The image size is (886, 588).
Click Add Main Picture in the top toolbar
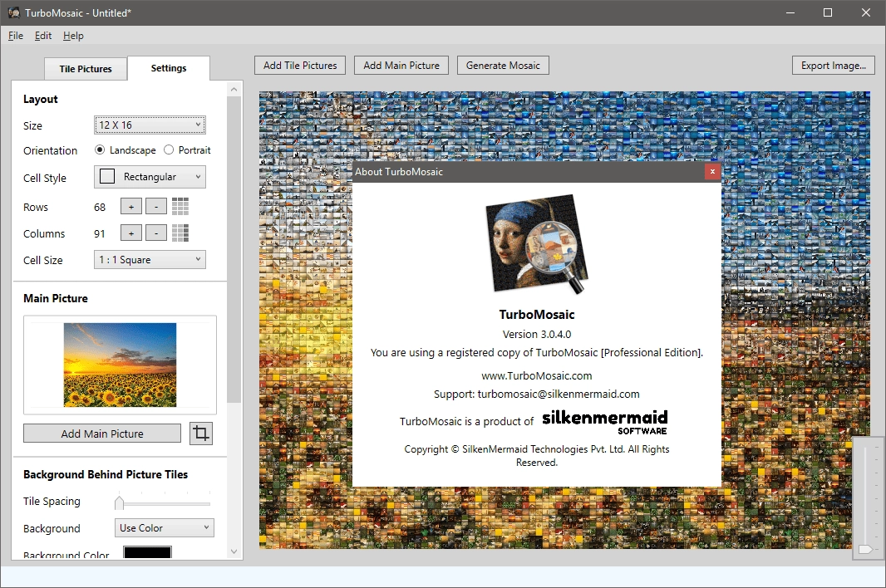(x=401, y=66)
